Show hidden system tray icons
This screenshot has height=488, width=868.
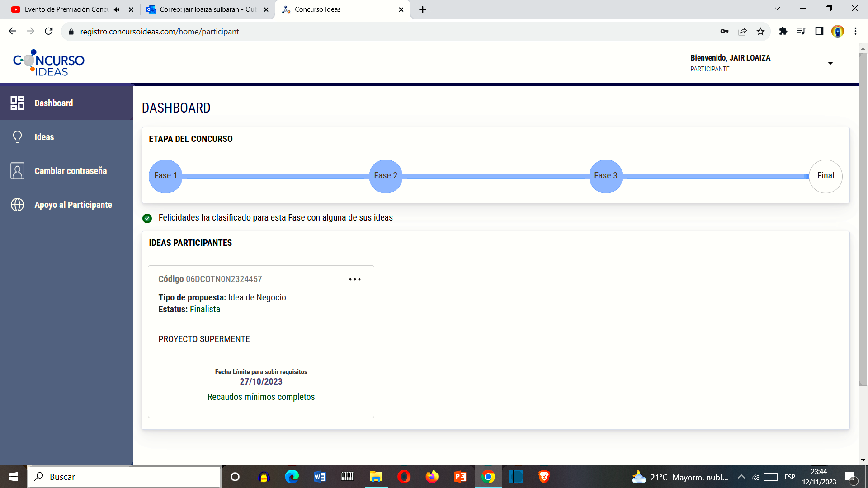click(x=741, y=477)
